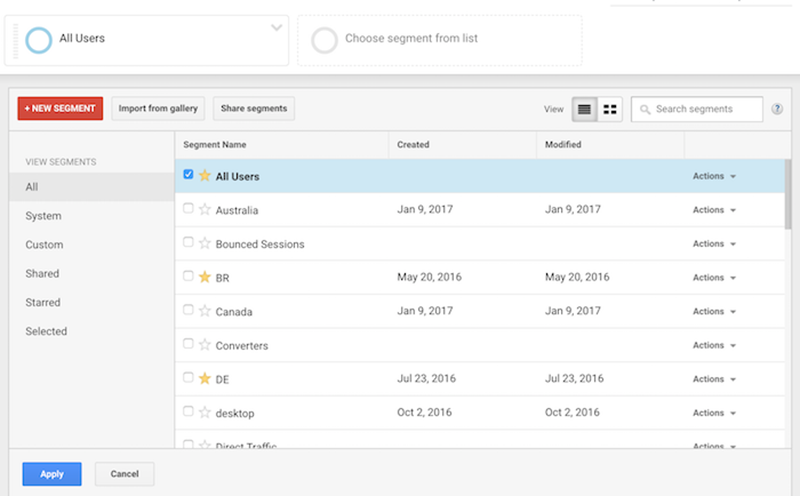Click Import from gallery button
The image size is (800, 496).
(158, 109)
